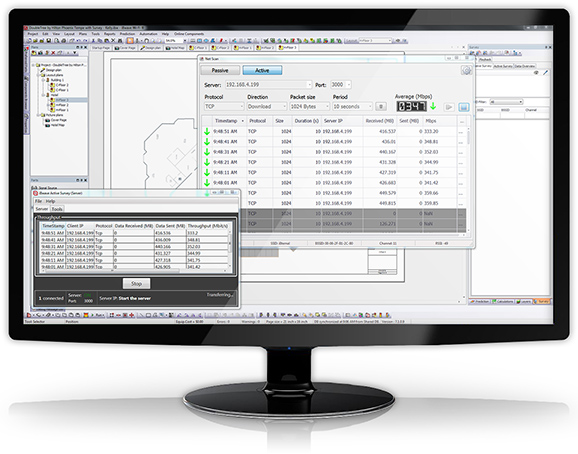
Task: Click the clear results trash icon
Action: 381,106
